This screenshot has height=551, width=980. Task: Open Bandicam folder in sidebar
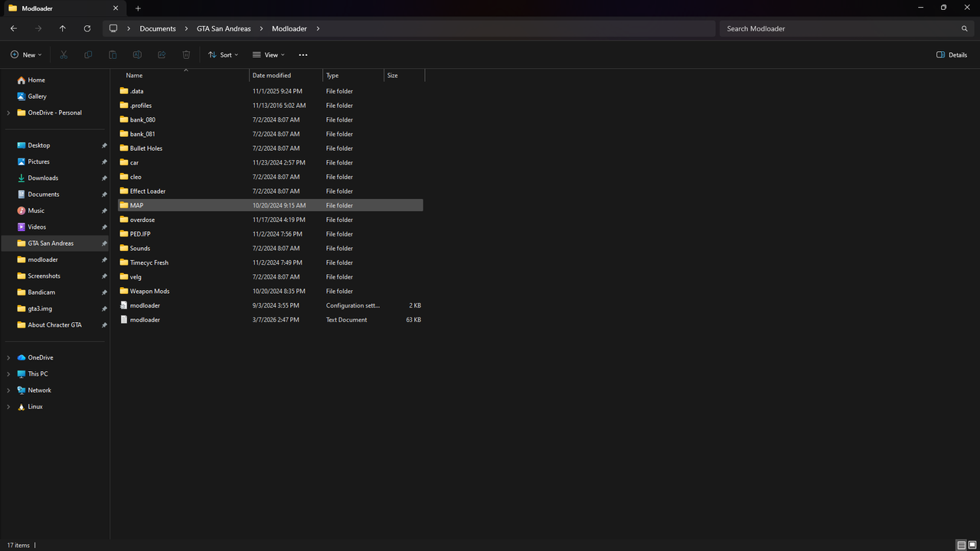[41, 292]
